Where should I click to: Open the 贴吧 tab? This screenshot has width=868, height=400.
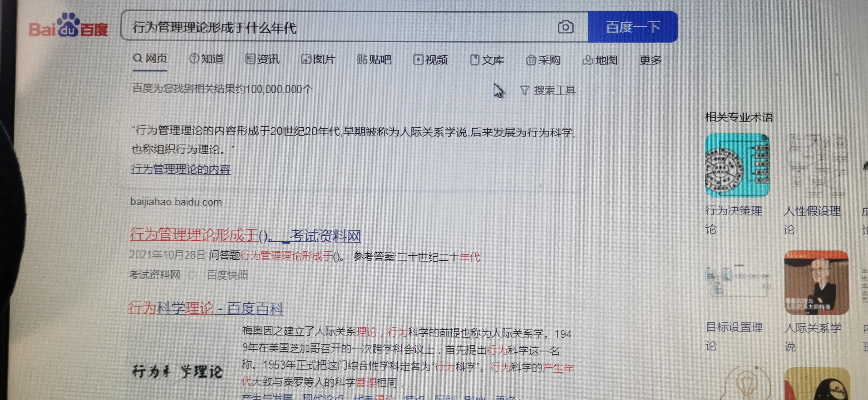pyautogui.click(x=374, y=60)
